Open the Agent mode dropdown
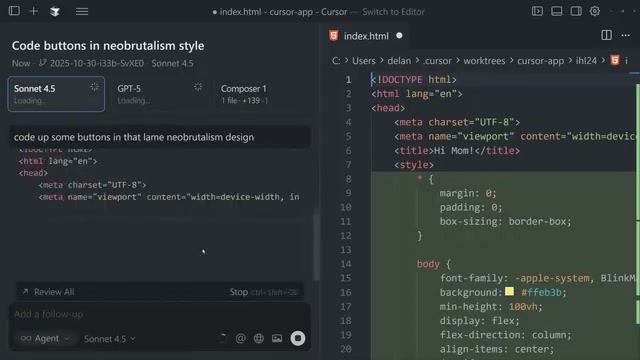 (45, 338)
